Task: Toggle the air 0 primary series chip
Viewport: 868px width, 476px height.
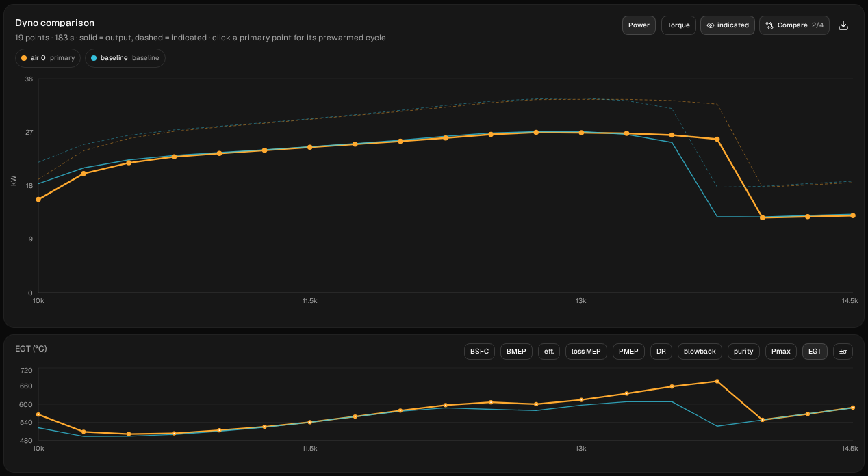Action: pos(48,58)
